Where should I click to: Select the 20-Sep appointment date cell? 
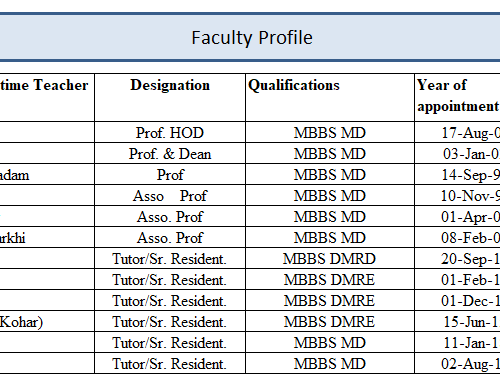click(457, 258)
